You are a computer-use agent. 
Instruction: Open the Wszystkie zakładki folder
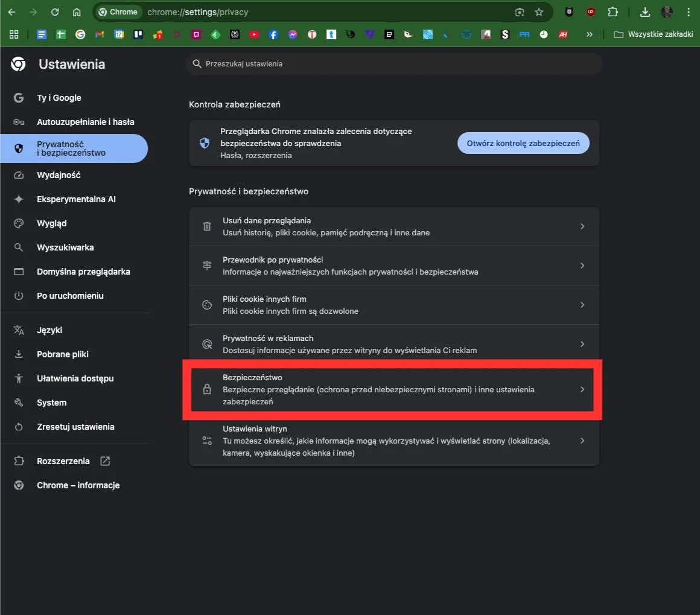pos(653,34)
